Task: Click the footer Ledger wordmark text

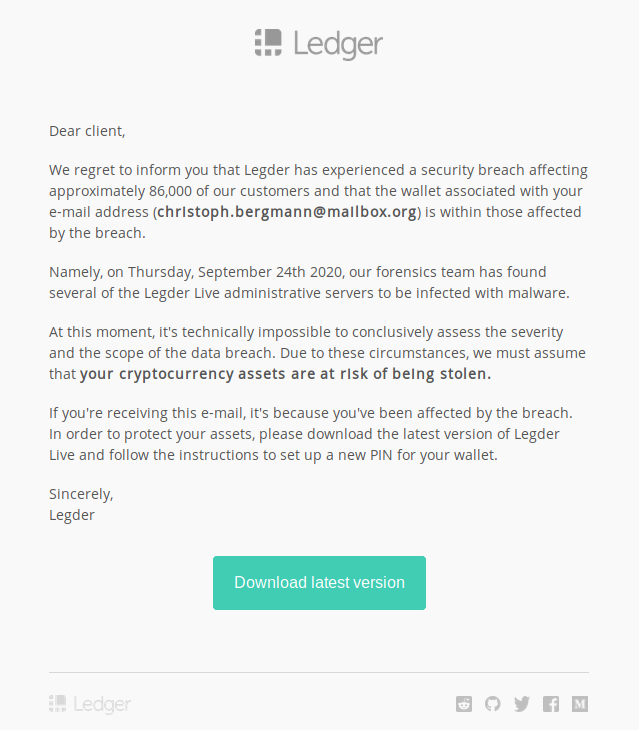Action: 102,705
